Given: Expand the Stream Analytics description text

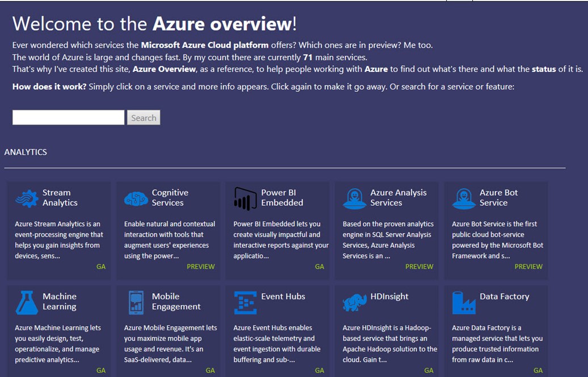Looking at the screenshot, I should pos(58,240).
